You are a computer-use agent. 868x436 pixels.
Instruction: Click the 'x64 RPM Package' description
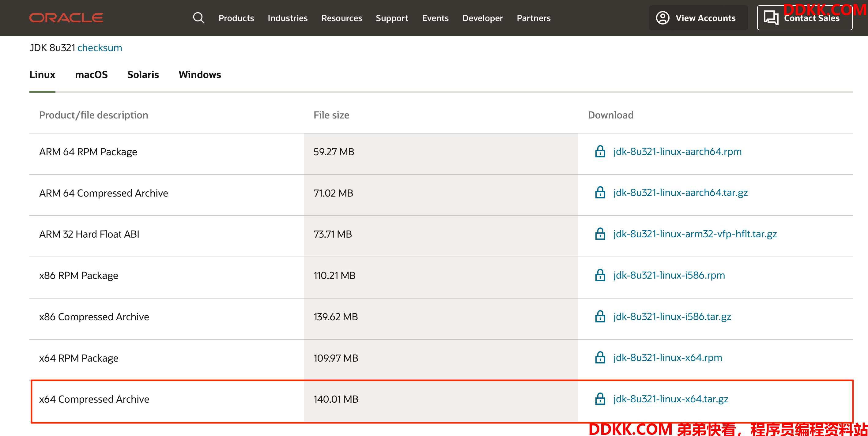(78, 358)
